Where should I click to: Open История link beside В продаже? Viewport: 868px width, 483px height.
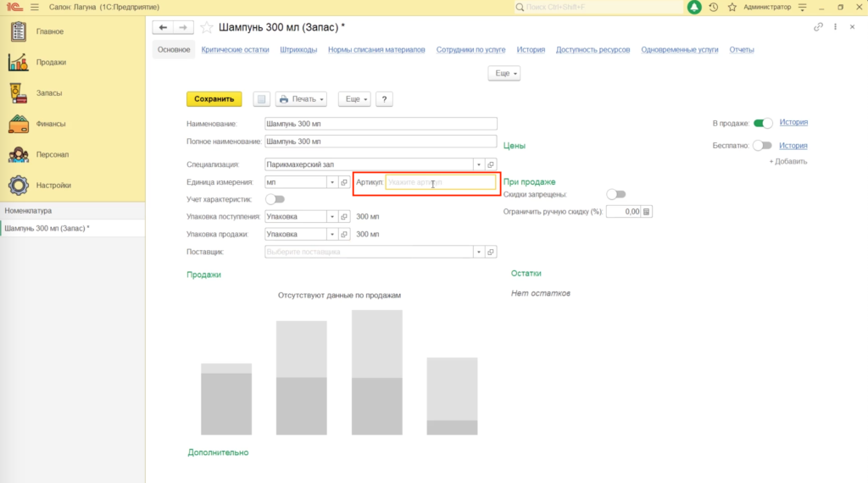tap(793, 122)
